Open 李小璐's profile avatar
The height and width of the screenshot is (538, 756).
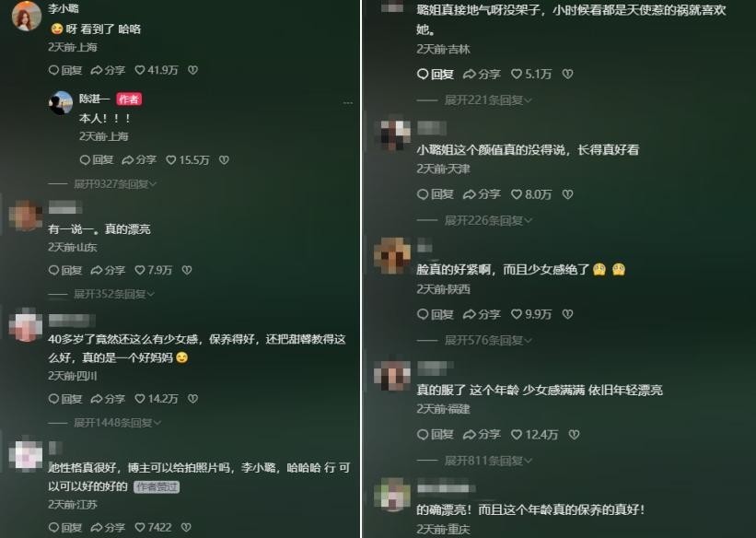coord(27,16)
